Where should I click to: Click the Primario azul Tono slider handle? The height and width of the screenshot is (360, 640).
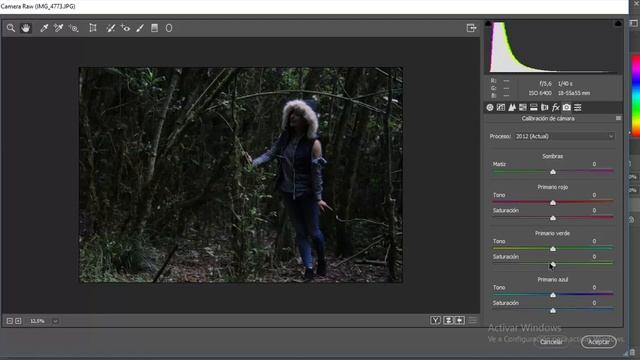(553, 295)
